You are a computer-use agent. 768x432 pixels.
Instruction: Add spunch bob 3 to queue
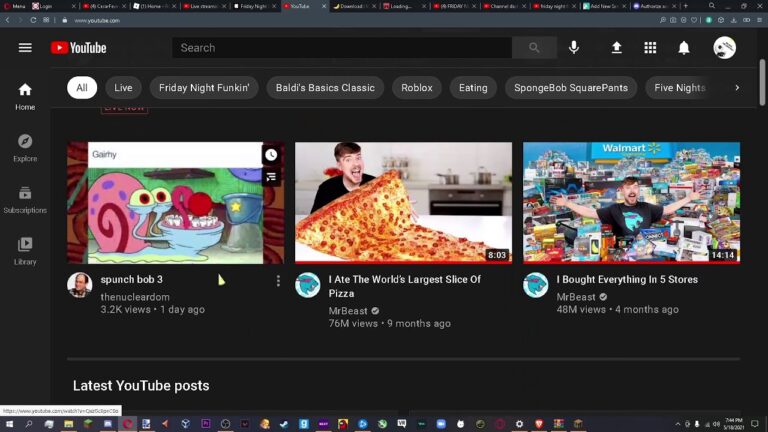(x=271, y=177)
